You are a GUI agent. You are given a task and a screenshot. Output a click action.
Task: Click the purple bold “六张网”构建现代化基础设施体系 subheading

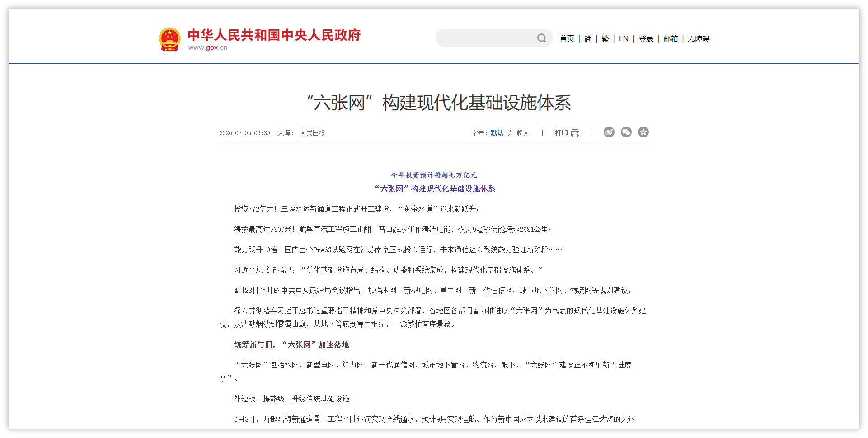[435, 188]
